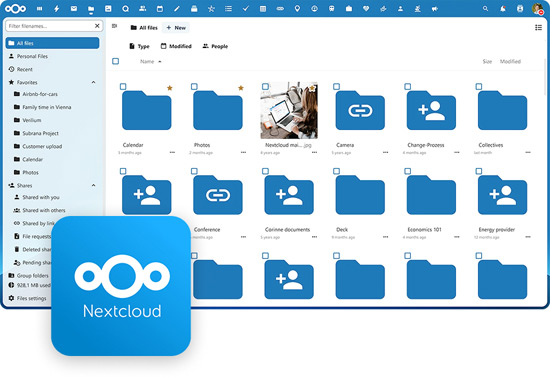The height and width of the screenshot is (380, 550).
Task: Collapse the Shares section chevron
Action: point(93,185)
